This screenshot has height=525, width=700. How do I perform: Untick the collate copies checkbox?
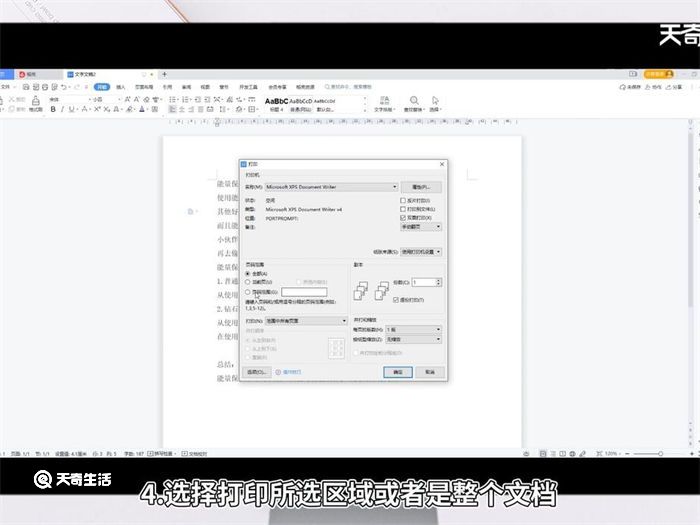(x=396, y=300)
